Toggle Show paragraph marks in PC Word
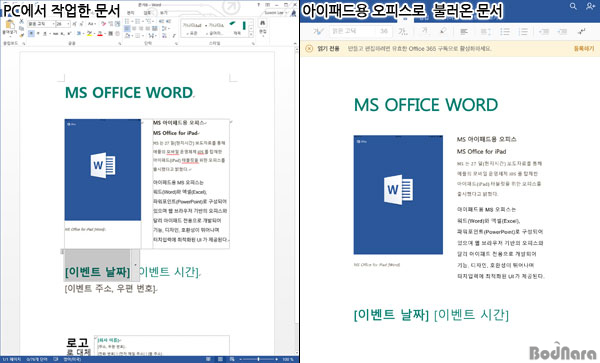Screen dimensions: 600x363 pyautogui.click(x=174, y=35)
